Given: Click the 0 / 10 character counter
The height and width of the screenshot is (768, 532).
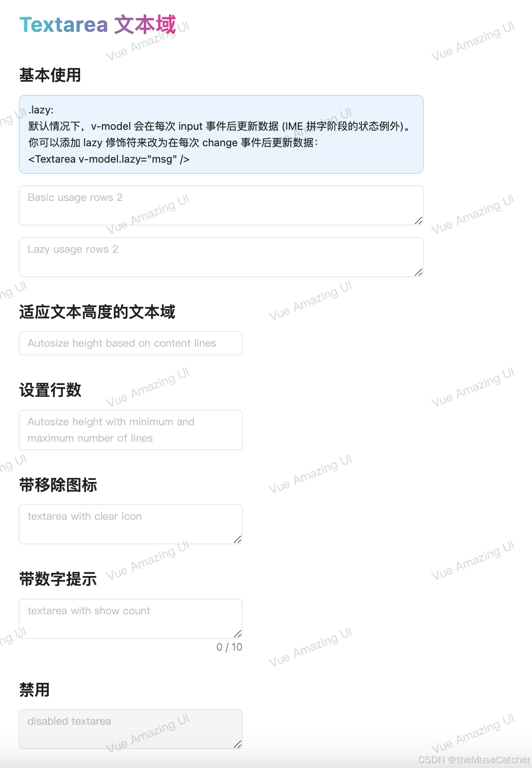Looking at the screenshot, I should pos(229,647).
